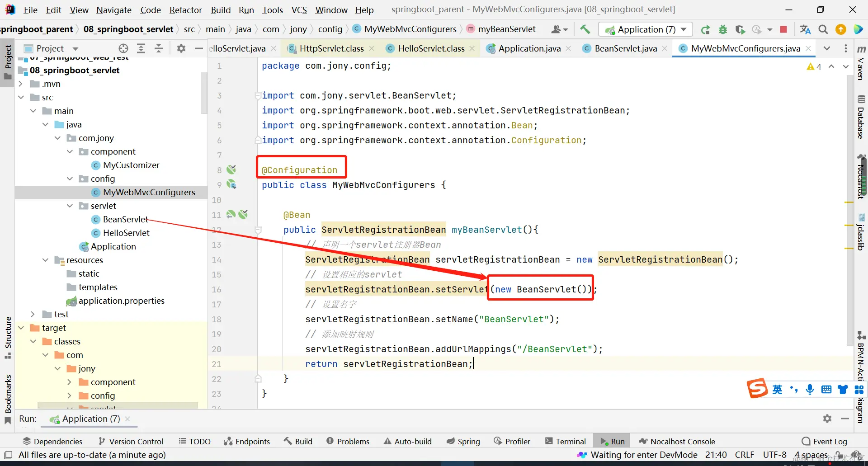Stop the running Application via red square
868x466 pixels.
click(x=783, y=30)
